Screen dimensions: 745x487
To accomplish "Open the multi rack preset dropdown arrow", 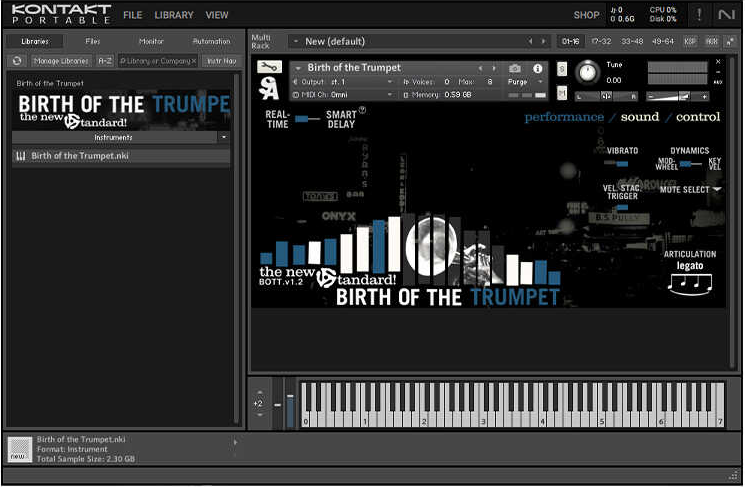I will point(296,41).
